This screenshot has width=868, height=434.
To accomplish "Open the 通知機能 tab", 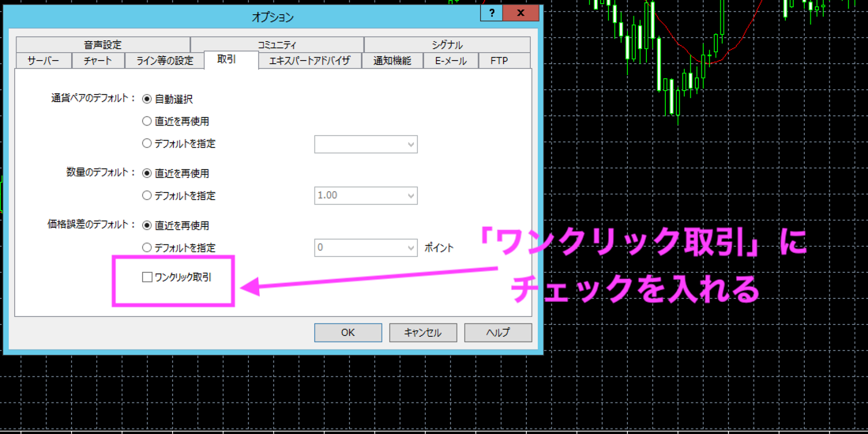I will coord(392,61).
